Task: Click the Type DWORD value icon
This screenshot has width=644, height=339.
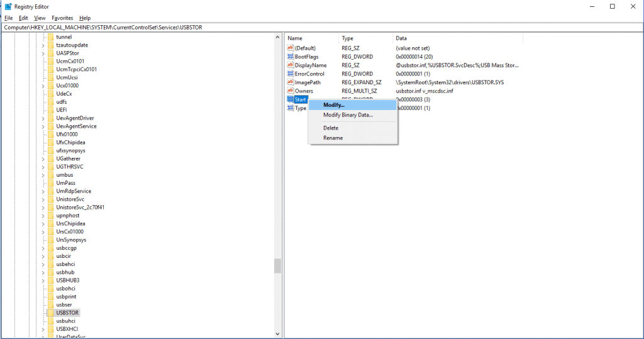Action: tap(291, 108)
